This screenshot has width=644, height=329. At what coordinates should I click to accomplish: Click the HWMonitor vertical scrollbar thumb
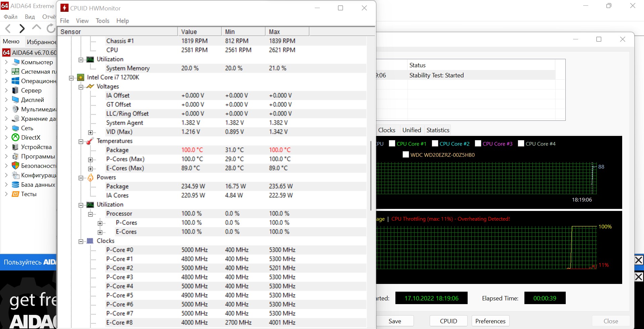pyautogui.click(x=371, y=176)
